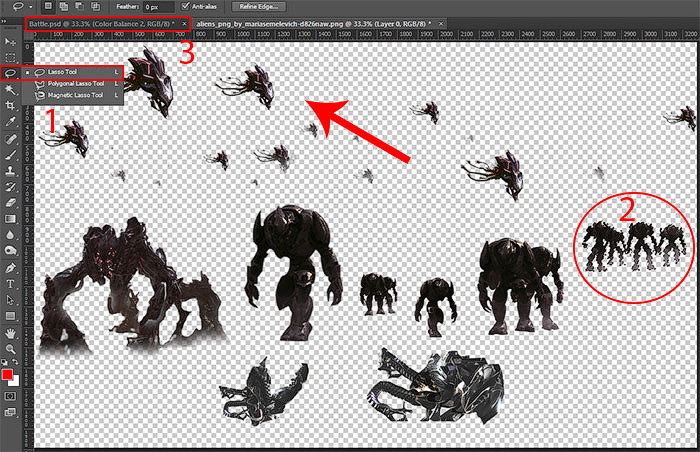
Task: Select the Magic Wand tool
Action: click(10, 89)
